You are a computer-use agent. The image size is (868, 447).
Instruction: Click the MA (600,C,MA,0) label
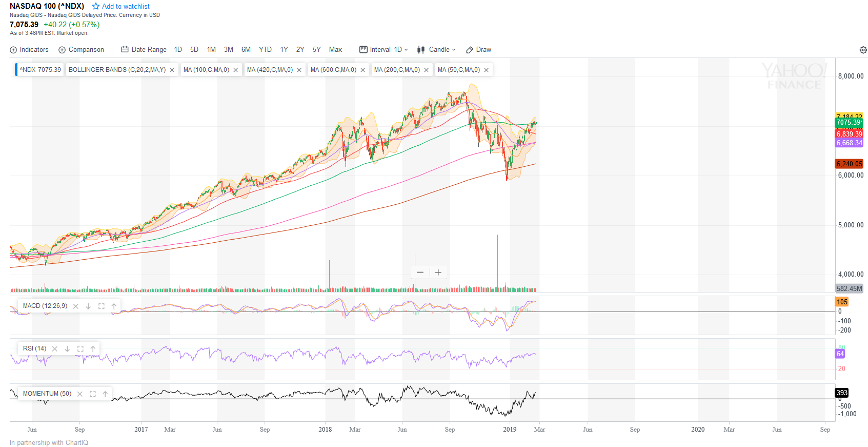point(333,70)
